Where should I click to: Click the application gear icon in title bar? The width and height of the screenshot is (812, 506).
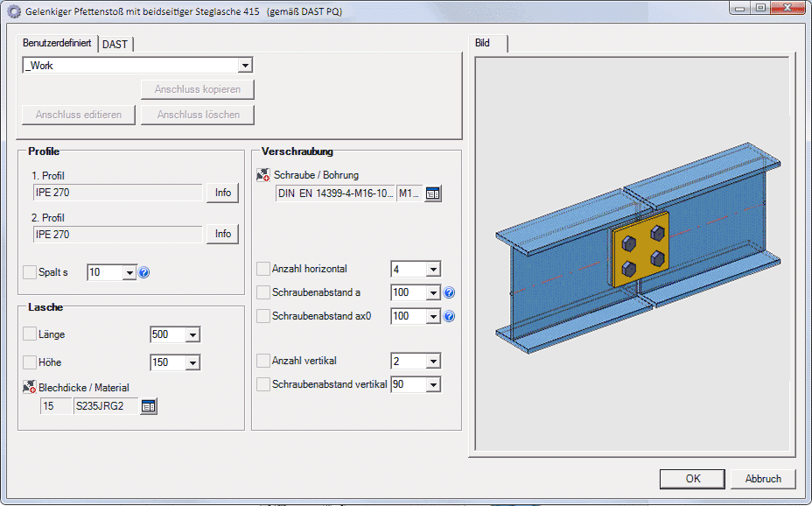pyautogui.click(x=14, y=10)
